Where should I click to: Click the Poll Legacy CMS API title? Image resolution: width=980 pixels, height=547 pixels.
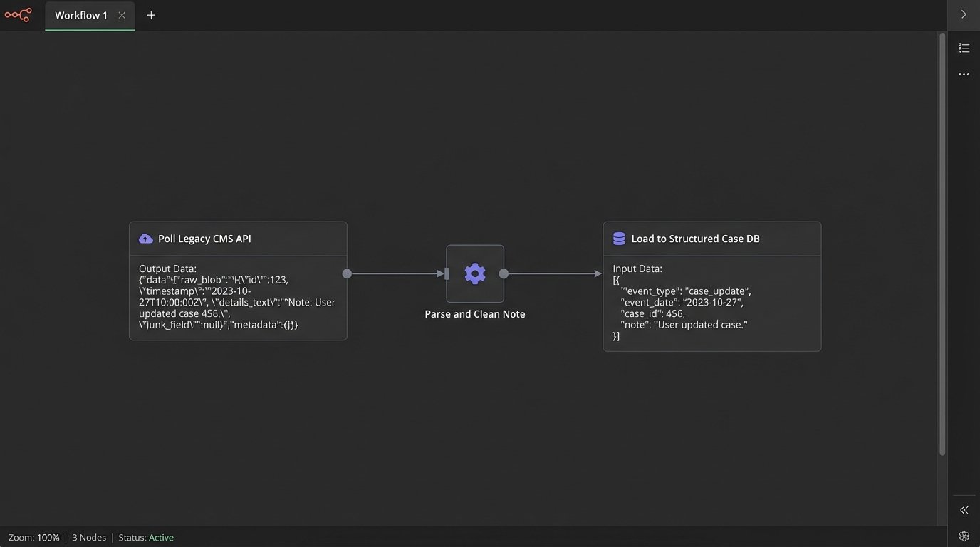pos(204,239)
